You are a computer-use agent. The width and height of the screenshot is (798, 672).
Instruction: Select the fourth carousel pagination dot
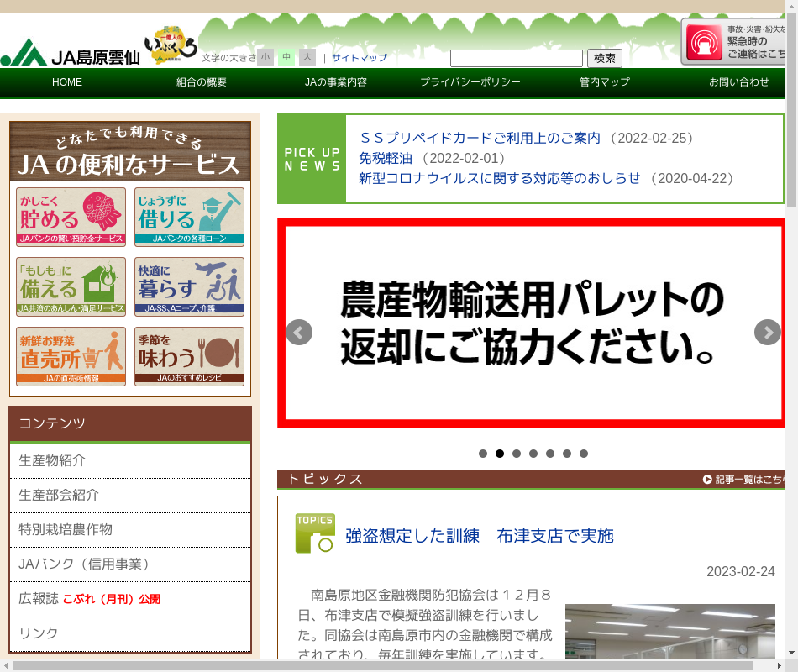pos(533,454)
